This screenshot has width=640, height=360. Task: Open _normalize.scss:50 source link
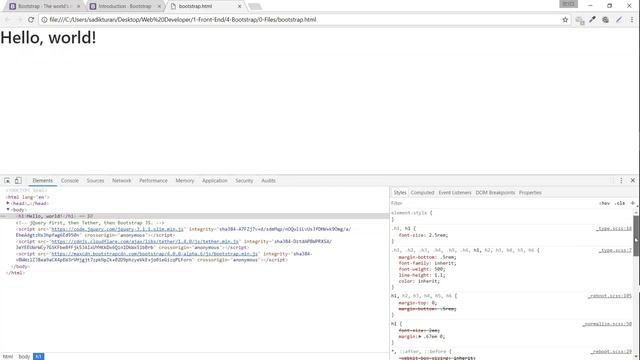[x=607, y=324]
